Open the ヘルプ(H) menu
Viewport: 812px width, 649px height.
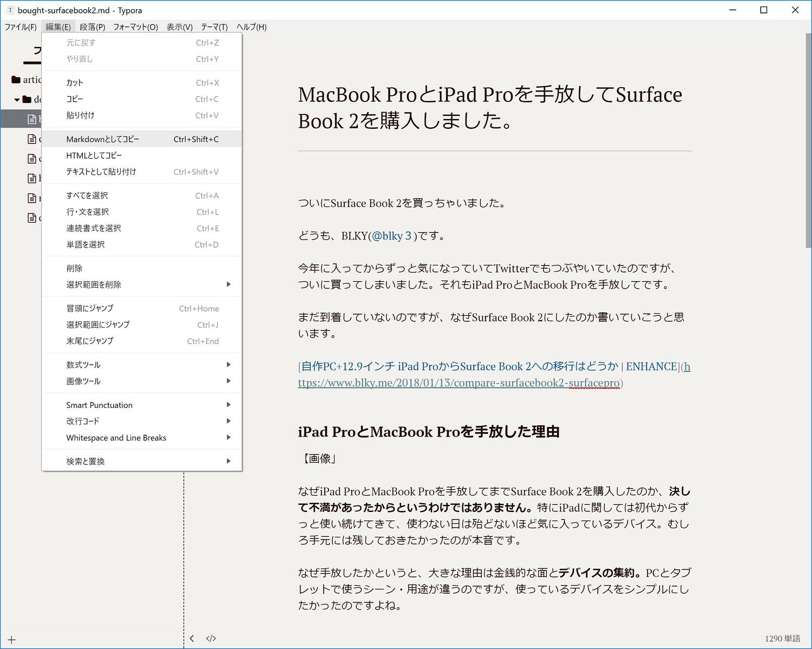pos(251,27)
